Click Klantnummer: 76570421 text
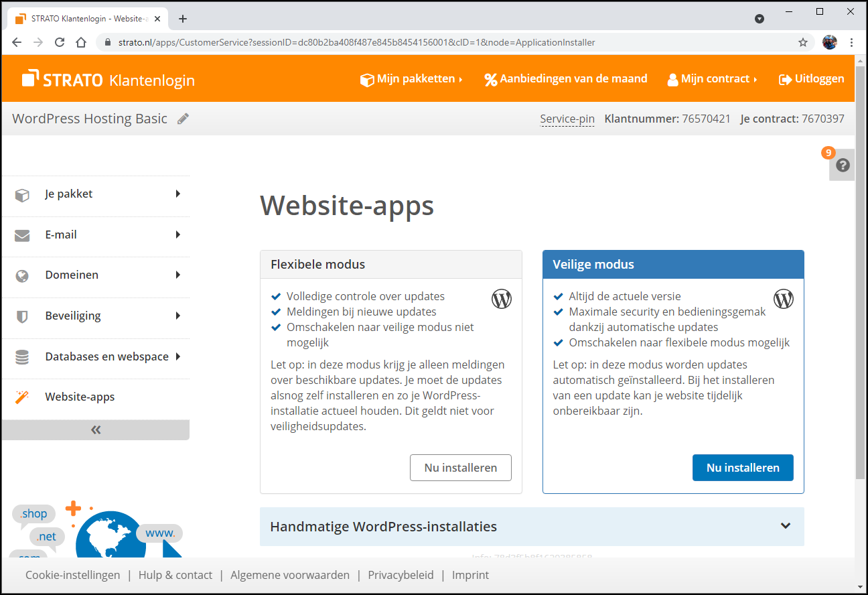 point(668,119)
